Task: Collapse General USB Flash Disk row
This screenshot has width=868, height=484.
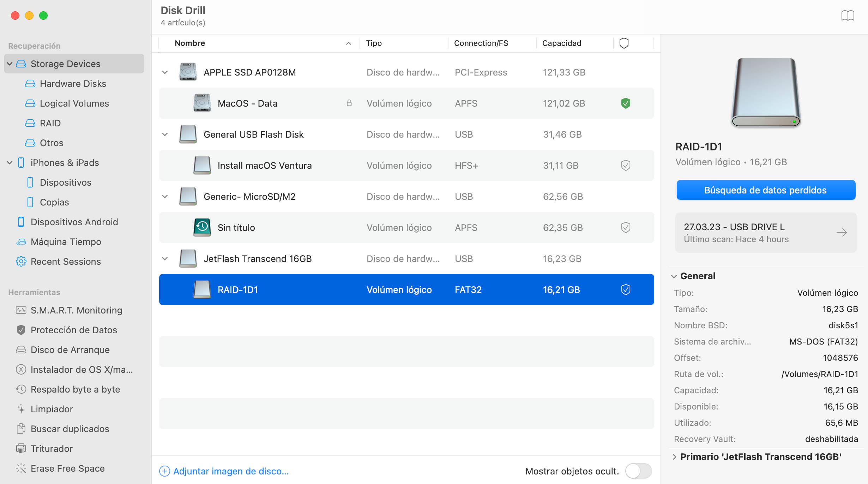Action: pos(165,135)
